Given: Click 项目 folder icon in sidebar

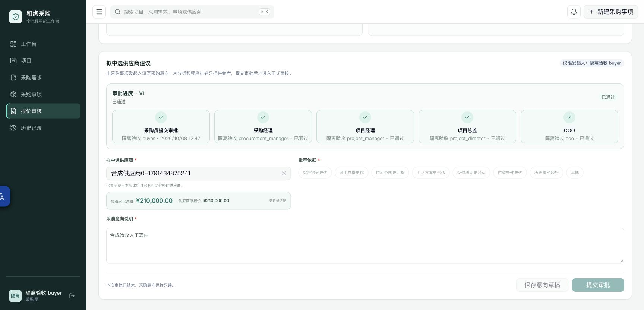Looking at the screenshot, I should (x=13, y=61).
